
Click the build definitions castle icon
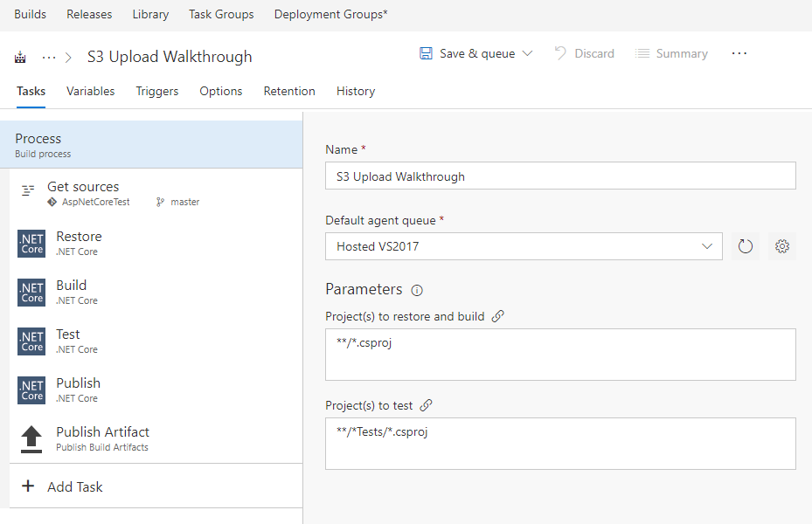pos(20,57)
